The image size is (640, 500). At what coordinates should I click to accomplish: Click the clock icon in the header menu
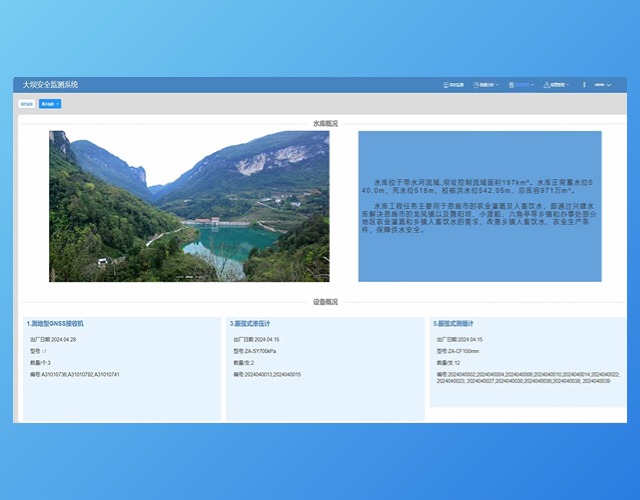click(x=476, y=85)
